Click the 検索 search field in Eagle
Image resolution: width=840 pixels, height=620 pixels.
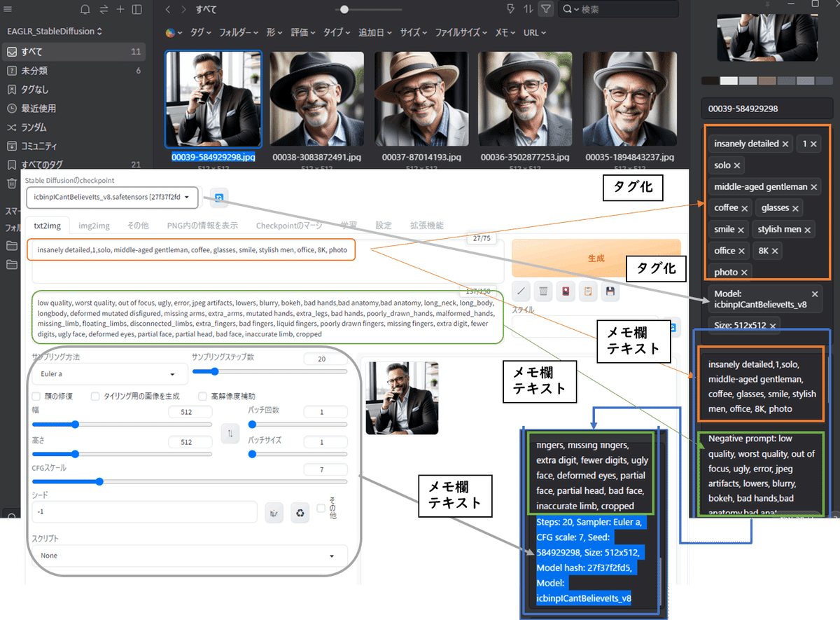(x=619, y=9)
